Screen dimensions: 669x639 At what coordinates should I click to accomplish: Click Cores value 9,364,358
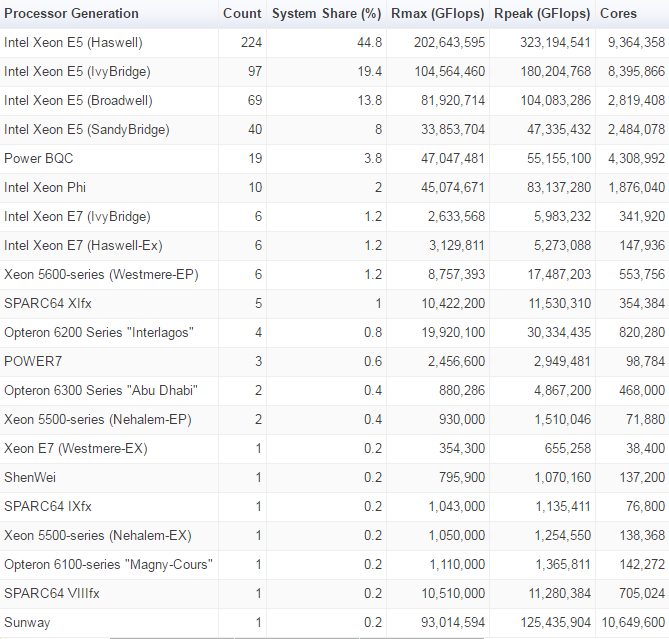tap(636, 43)
